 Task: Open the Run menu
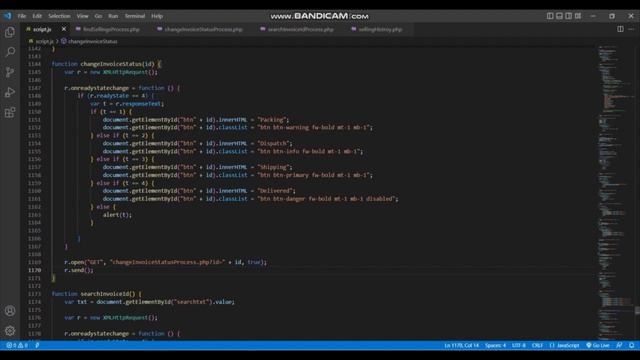click(x=113, y=16)
